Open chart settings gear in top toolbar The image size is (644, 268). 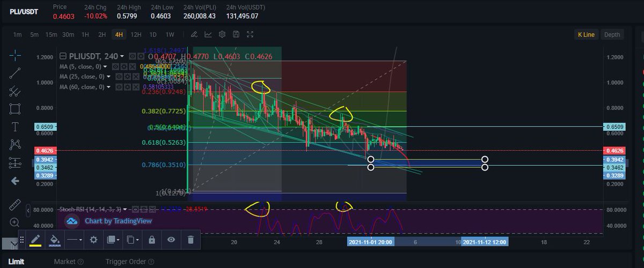(222, 34)
